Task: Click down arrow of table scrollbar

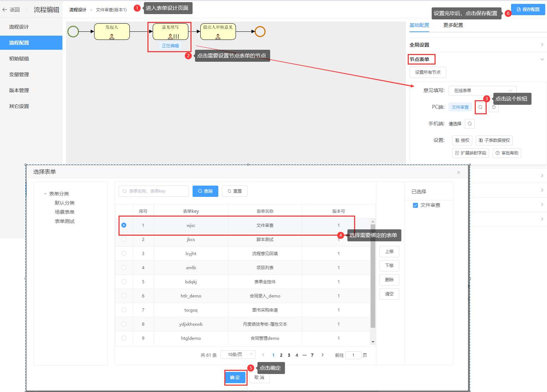Action: (373, 342)
